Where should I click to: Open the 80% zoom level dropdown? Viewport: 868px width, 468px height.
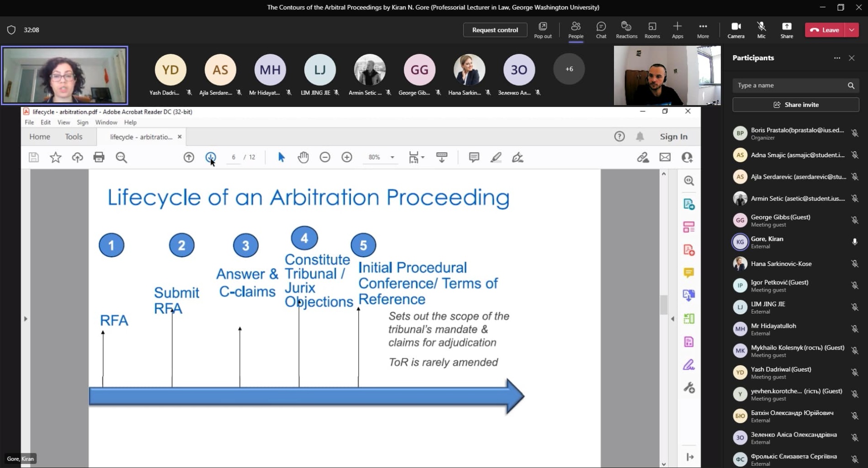pos(392,157)
